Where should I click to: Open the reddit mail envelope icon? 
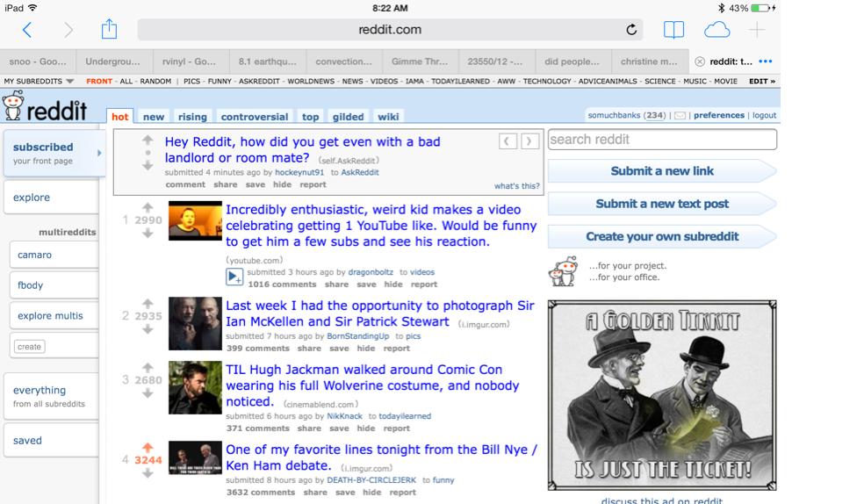point(680,115)
